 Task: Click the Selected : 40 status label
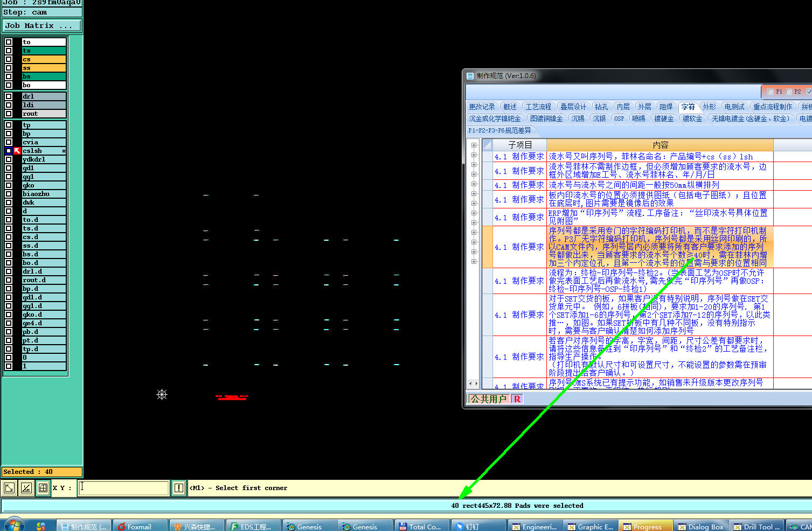pos(42,472)
